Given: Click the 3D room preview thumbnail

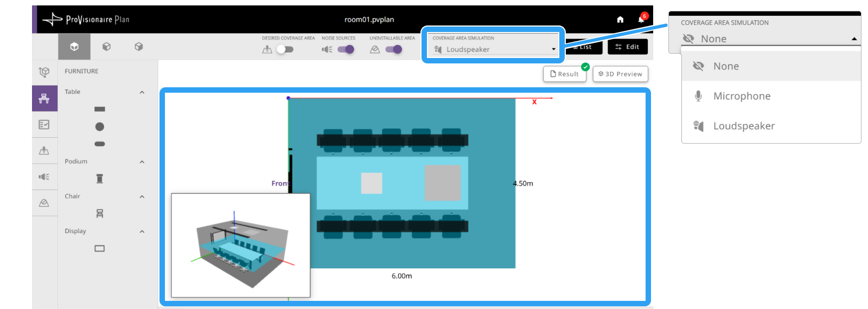Looking at the screenshot, I should click(x=241, y=245).
